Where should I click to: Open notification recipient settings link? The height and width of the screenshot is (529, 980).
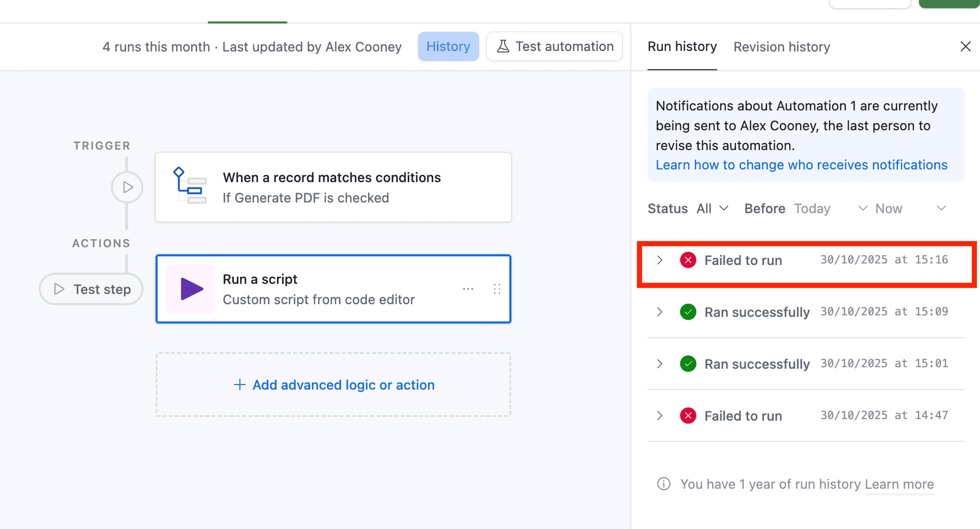(x=801, y=164)
